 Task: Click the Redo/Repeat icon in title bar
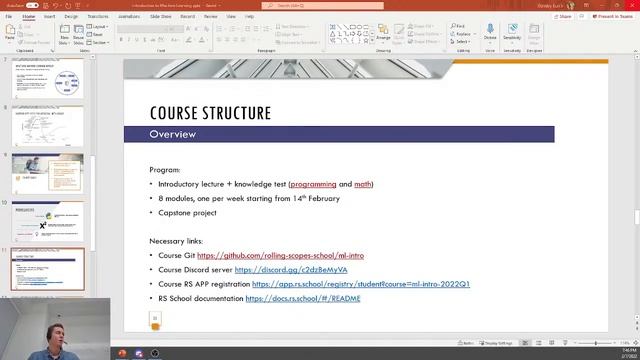pyautogui.click(x=67, y=6)
